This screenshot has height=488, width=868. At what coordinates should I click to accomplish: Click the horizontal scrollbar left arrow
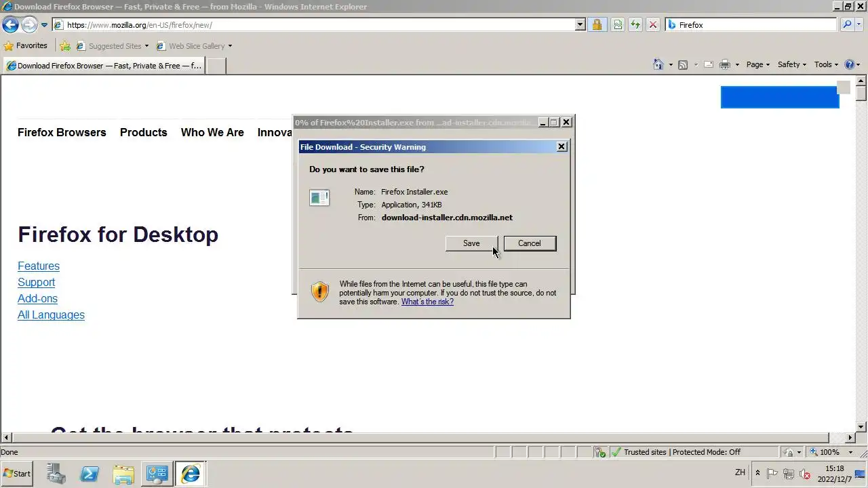click(6, 438)
